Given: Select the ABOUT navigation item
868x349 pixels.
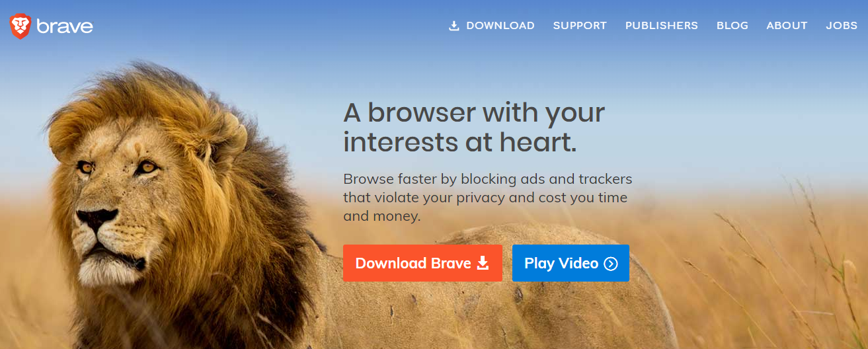Looking at the screenshot, I should [x=787, y=26].
